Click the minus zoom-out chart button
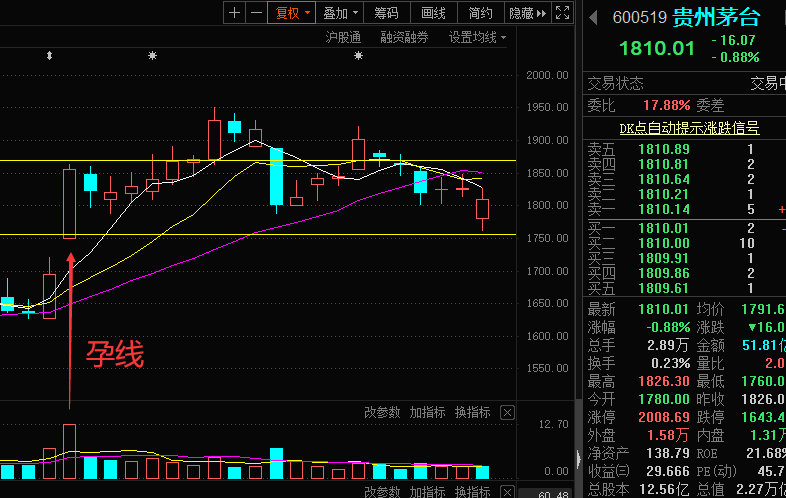This screenshot has height=498, width=786. pos(256,13)
